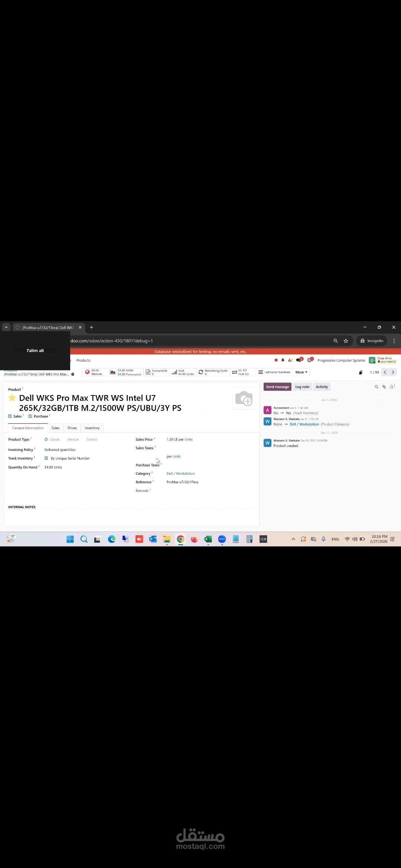Screen dimensions: 401x868
Task: Select the Goods product type radio
Action: point(46,440)
